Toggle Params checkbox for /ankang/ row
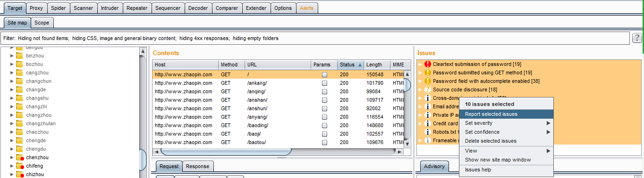The image size is (644, 178). (324, 83)
